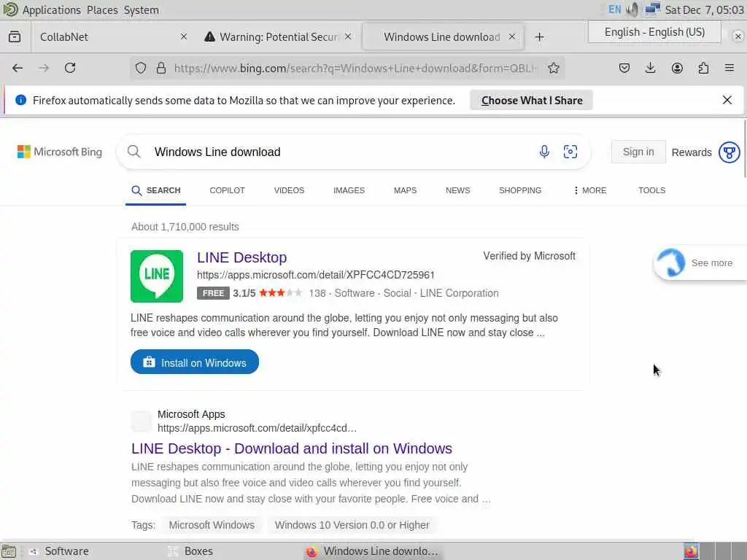The height and width of the screenshot is (560, 747).
Task: Open the Firefox downloads panel
Action: (x=650, y=68)
